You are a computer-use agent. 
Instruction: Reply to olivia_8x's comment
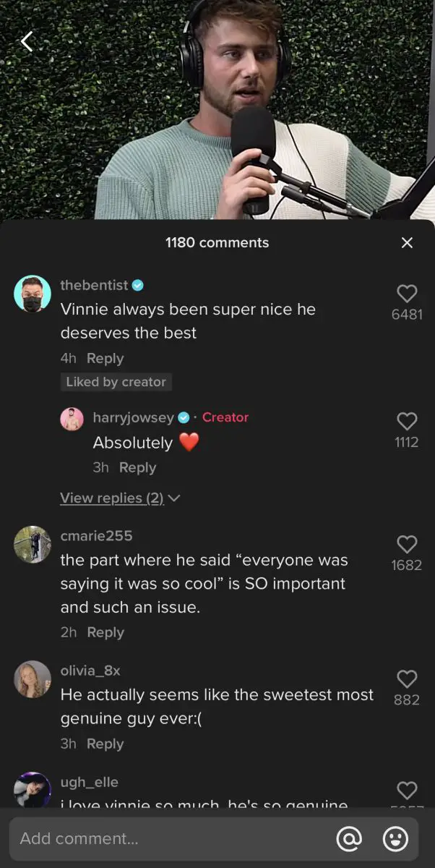(105, 744)
